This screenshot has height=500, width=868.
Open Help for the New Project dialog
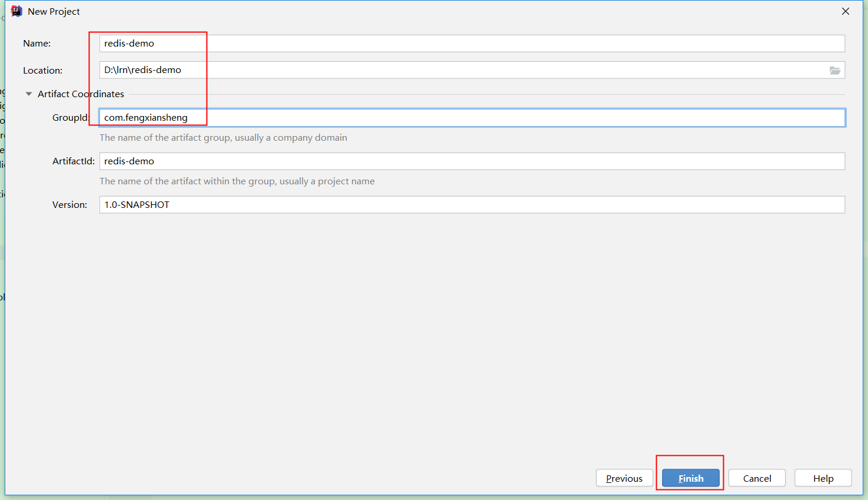coord(823,478)
